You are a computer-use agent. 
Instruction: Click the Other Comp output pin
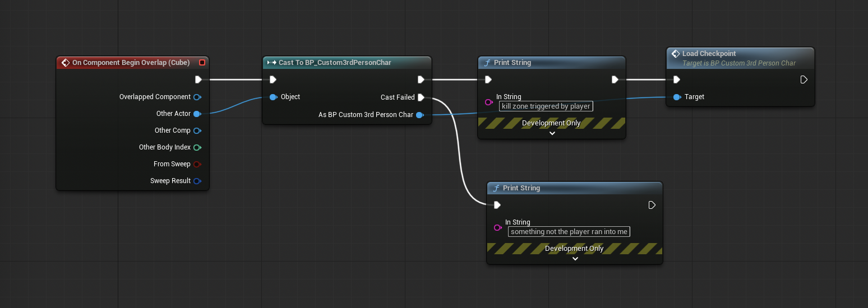click(197, 130)
